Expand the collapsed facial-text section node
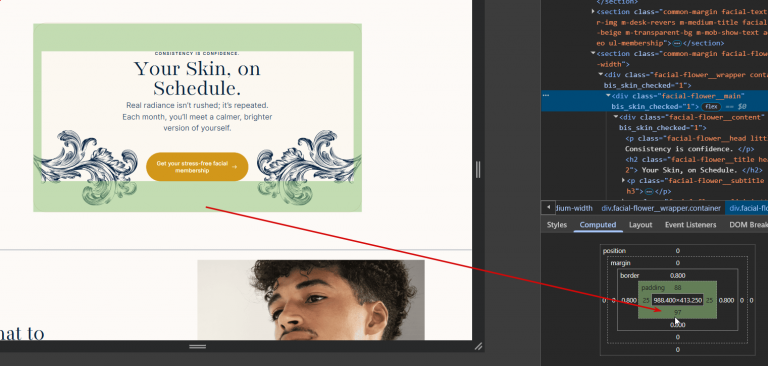 tap(593, 11)
